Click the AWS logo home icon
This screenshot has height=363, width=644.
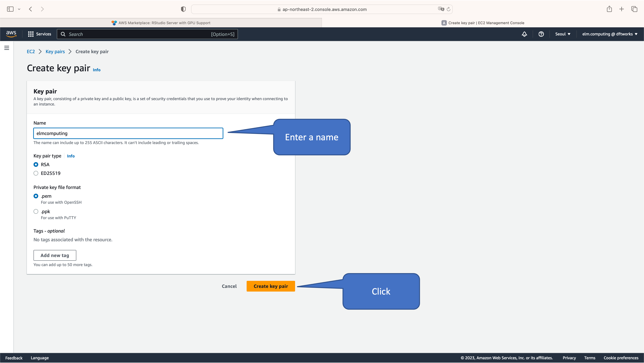[x=11, y=34]
